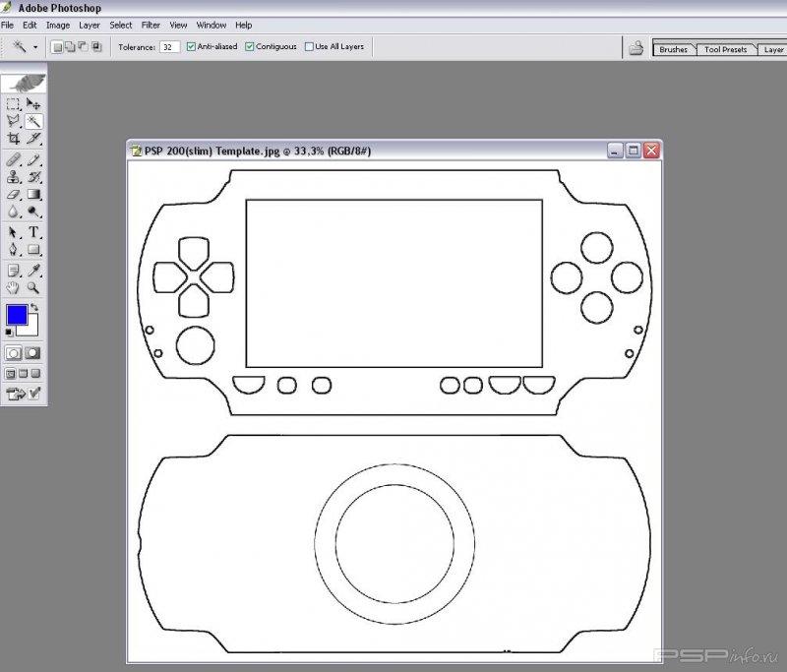Pick the Eyedropper tool
This screenshot has width=787, height=672.
tap(33, 270)
